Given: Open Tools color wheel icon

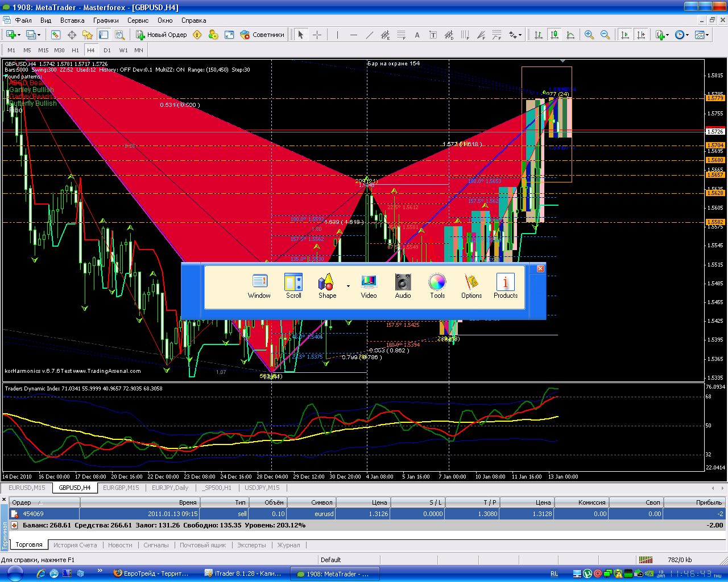Looking at the screenshot, I should (x=437, y=286).
